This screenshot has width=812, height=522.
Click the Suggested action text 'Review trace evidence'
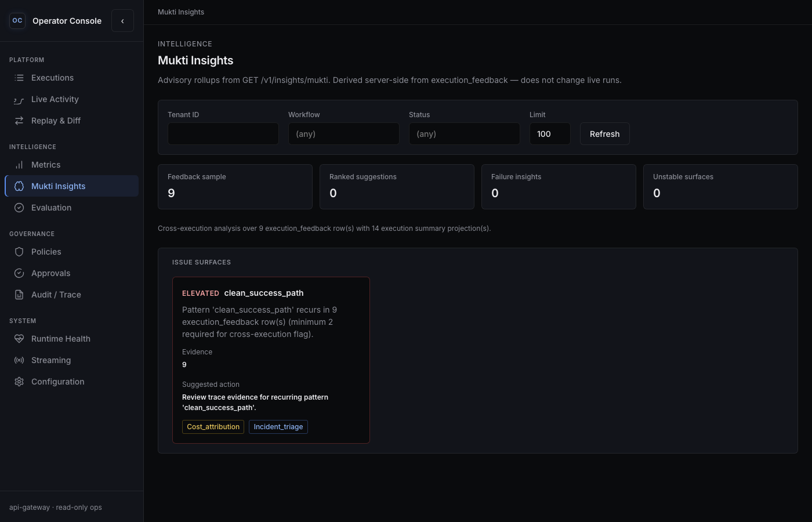255,403
